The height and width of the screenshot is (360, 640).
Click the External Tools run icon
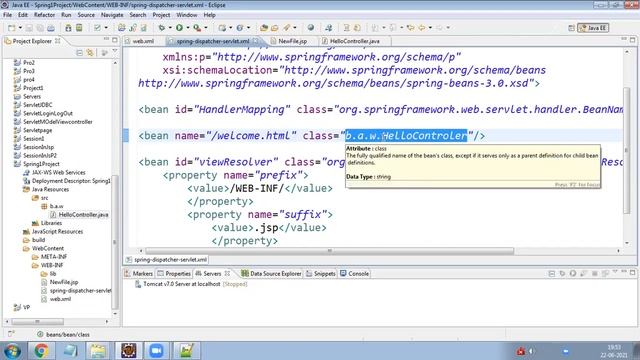click(197, 28)
